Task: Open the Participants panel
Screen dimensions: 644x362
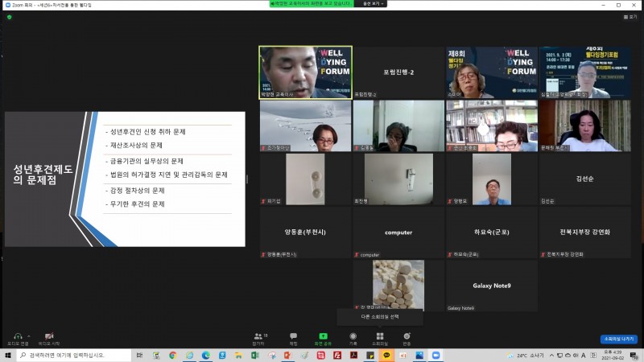Action: [258, 338]
